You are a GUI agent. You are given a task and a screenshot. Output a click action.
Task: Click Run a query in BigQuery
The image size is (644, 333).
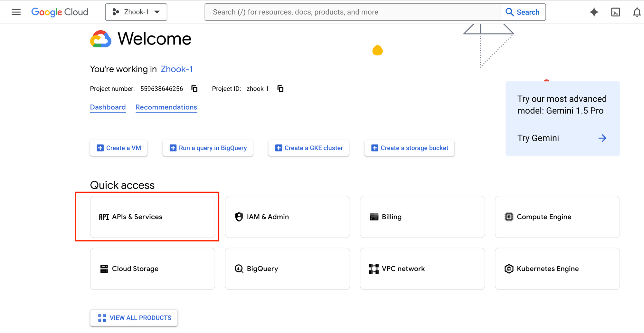tap(208, 148)
